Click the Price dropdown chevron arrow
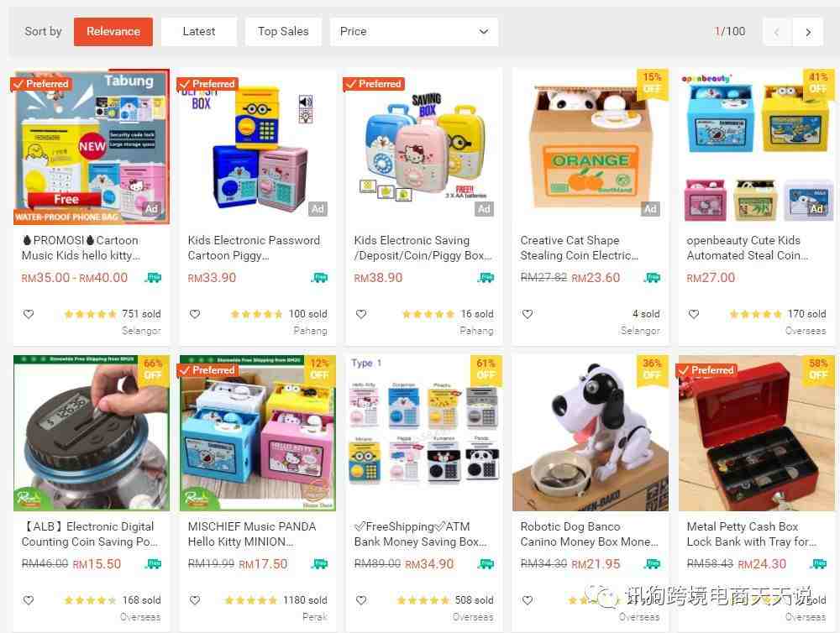Screen dimensions: 840x633 (483, 32)
